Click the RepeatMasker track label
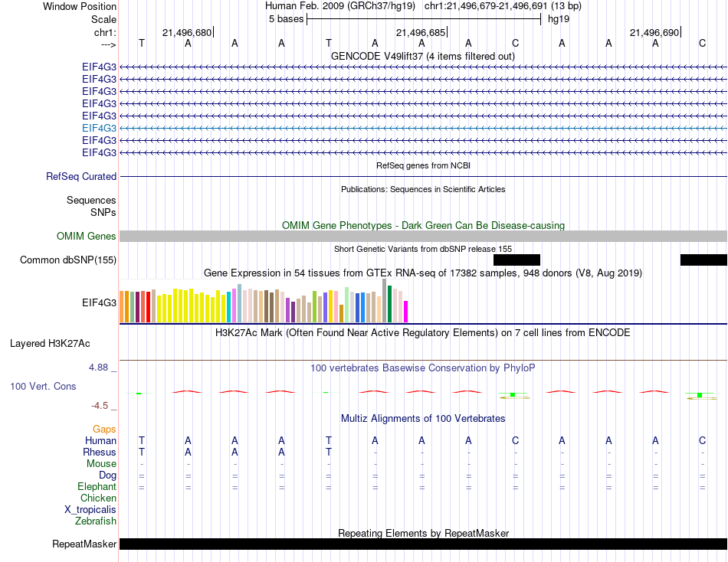 coord(84,544)
